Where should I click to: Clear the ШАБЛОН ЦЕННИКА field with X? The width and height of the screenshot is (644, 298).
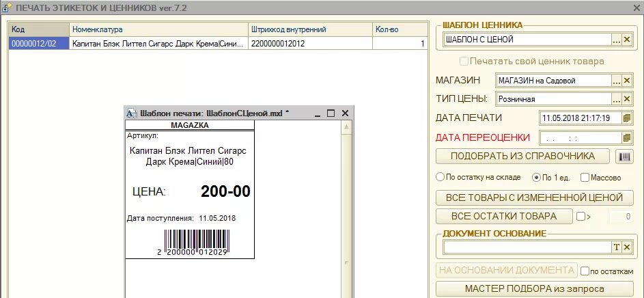pyautogui.click(x=627, y=40)
